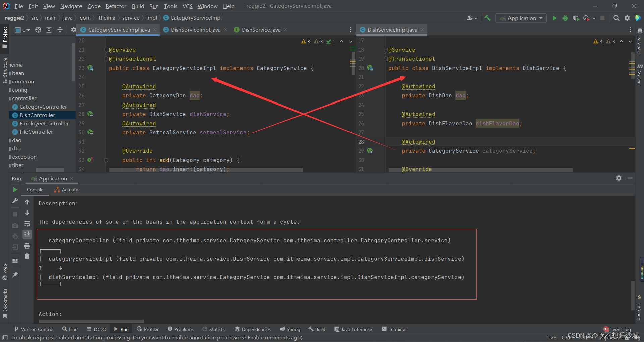Toggle soft-wrap in Run console
This screenshot has width=644, height=342.
tap(27, 224)
